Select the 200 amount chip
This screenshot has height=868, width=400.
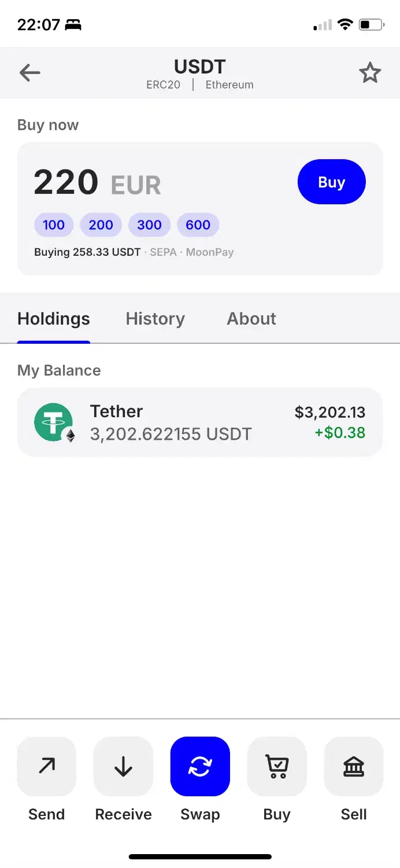pos(101,225)
